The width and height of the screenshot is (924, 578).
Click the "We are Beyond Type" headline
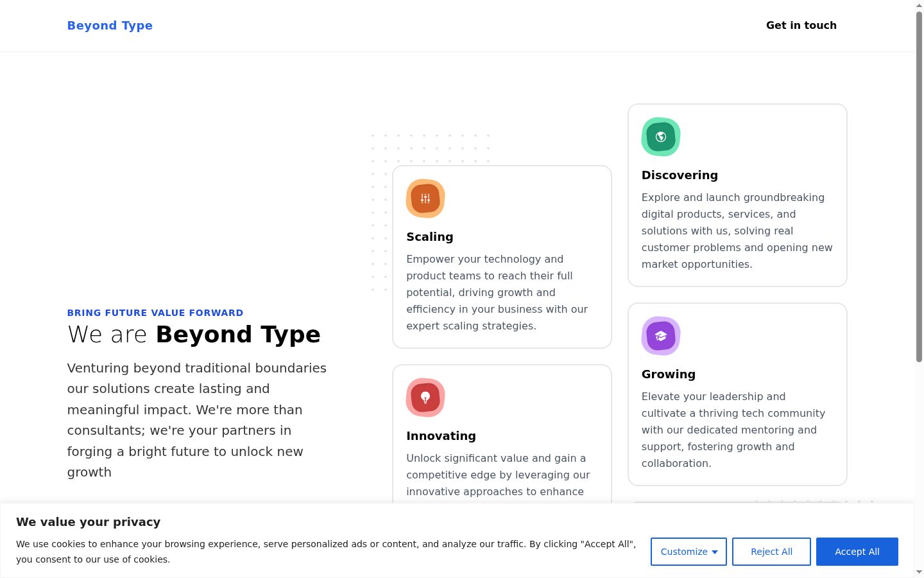point(194,335)
